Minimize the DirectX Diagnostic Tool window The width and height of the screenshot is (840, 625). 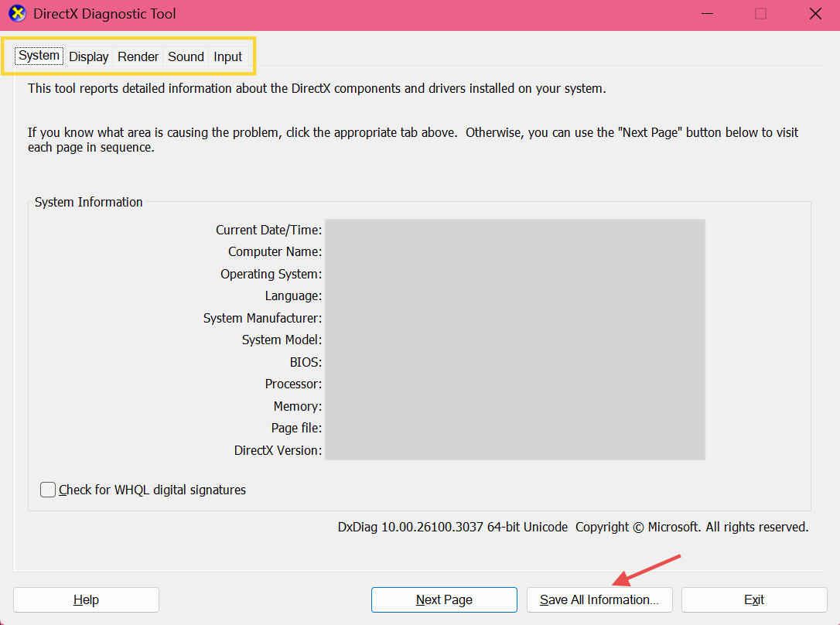708,14
